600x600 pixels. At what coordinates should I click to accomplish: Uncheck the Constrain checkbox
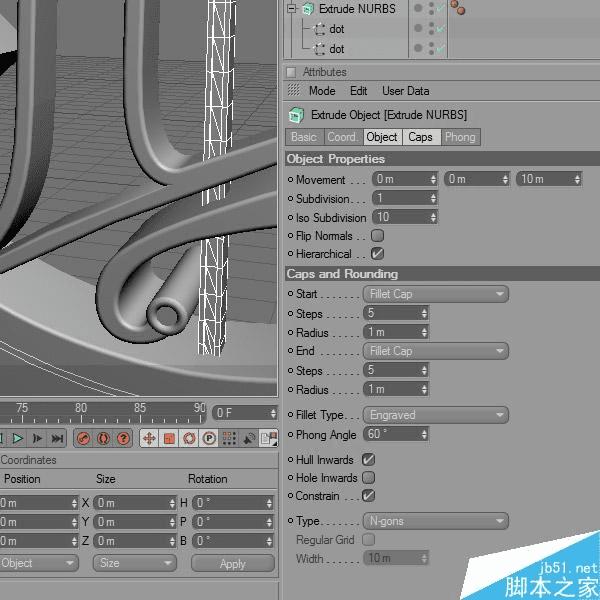368,496
